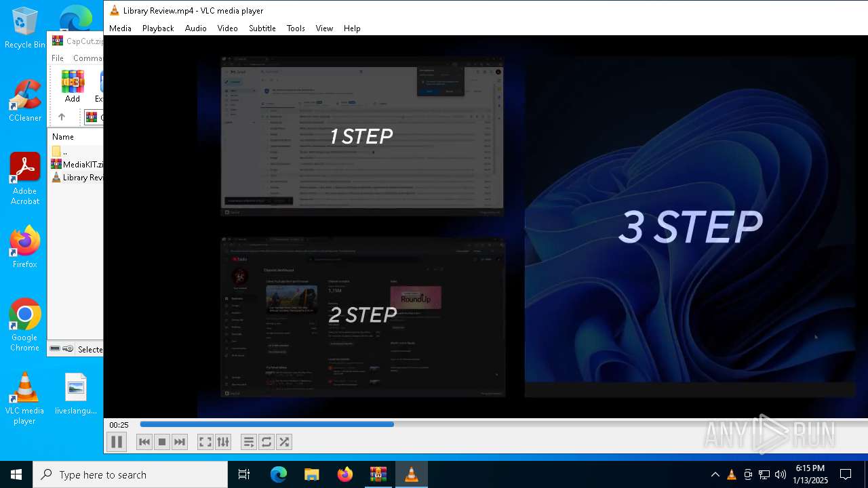The width and height of the screenshot is (868, 488).
Task: Open clock showing 6:15 PM
Action: (811, 474)
